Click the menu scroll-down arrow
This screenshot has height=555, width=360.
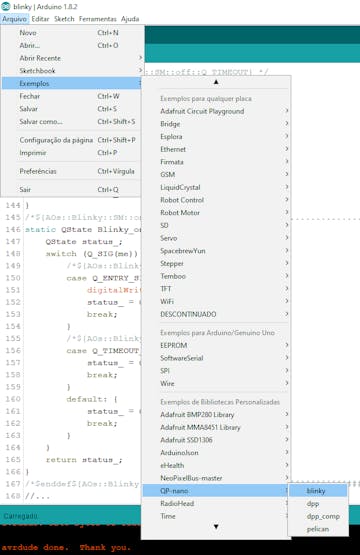pyautogui.click(x=216, y=527)
